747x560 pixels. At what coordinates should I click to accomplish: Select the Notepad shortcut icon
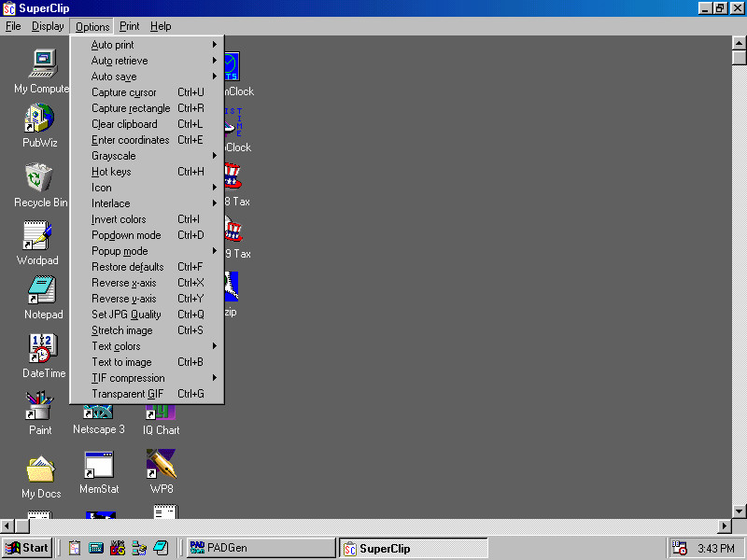point(42,290)
